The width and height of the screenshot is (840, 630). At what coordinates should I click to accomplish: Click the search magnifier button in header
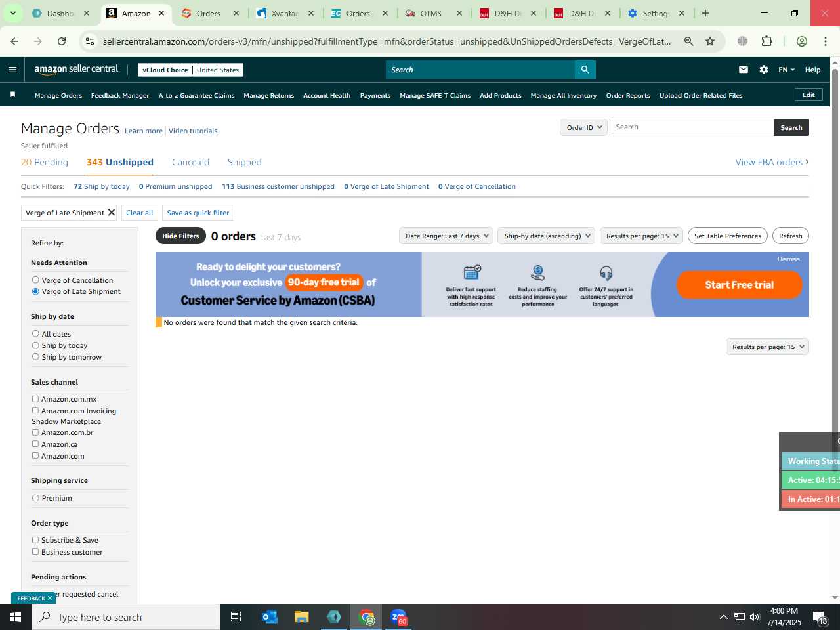(585, 70)
